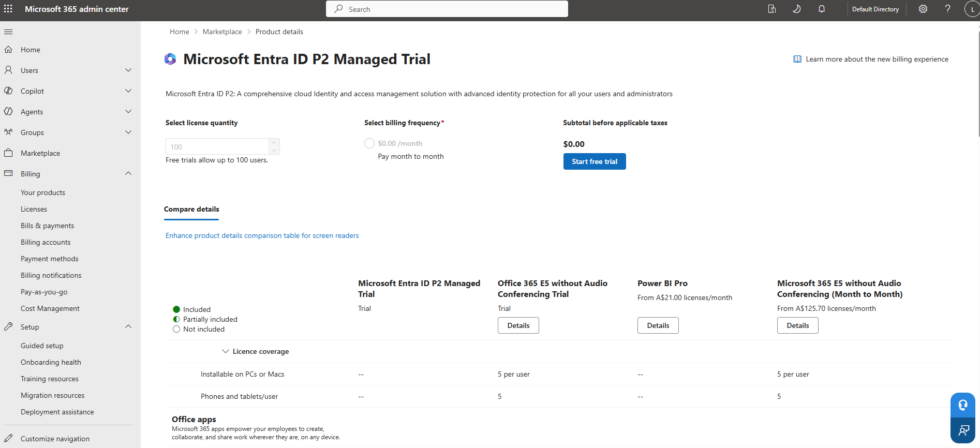980x448 pixels.
Task: Click the Default Directory tenant label
Action: point(875,9)
